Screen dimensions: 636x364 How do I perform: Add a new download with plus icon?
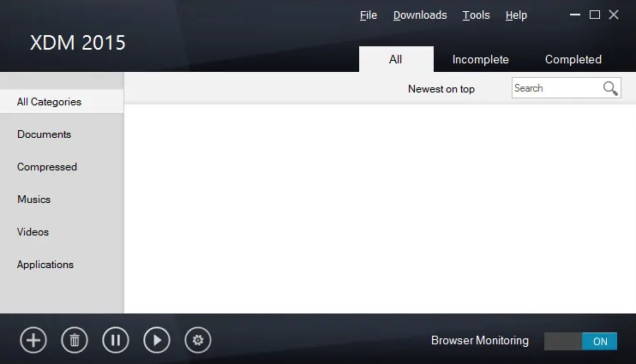(x=33, y=340)
